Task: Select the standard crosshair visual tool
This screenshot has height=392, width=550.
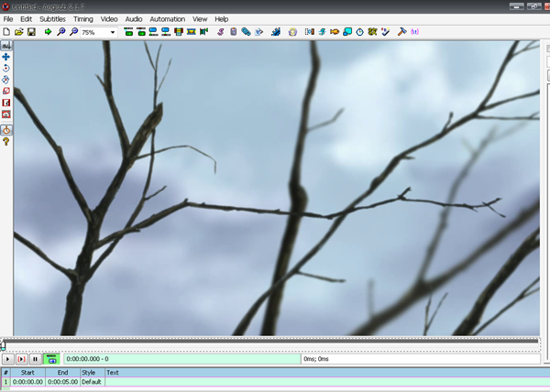Action: tap(6, 46)
